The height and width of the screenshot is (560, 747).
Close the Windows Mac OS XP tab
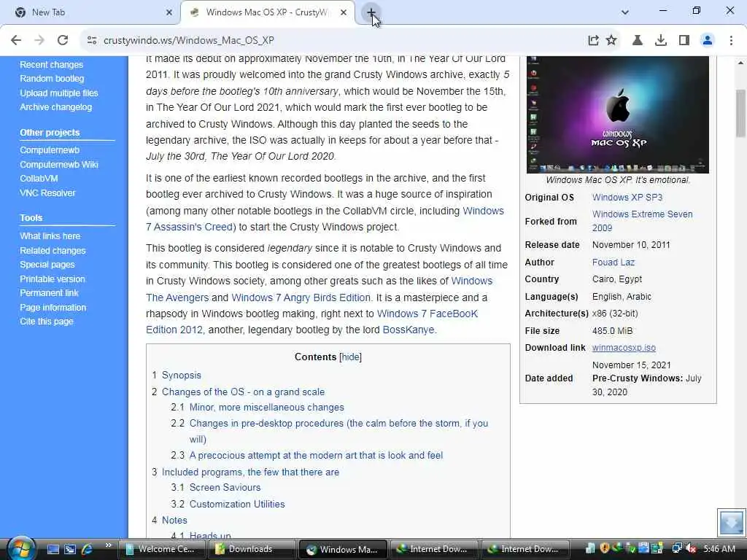tap(344, 12)
